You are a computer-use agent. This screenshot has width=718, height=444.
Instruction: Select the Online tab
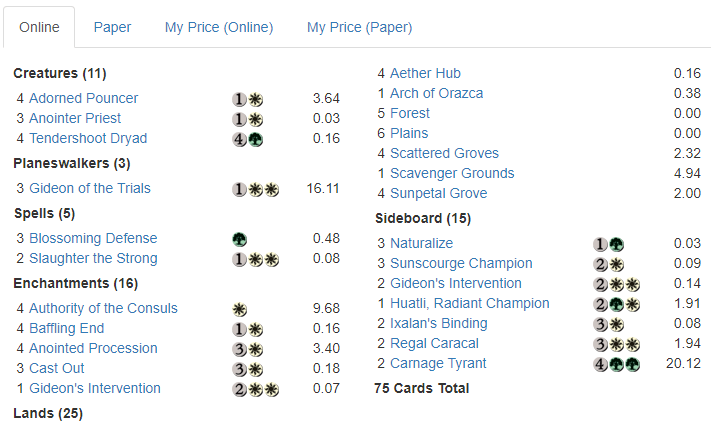pyautogui.click(x=40, y=27)
